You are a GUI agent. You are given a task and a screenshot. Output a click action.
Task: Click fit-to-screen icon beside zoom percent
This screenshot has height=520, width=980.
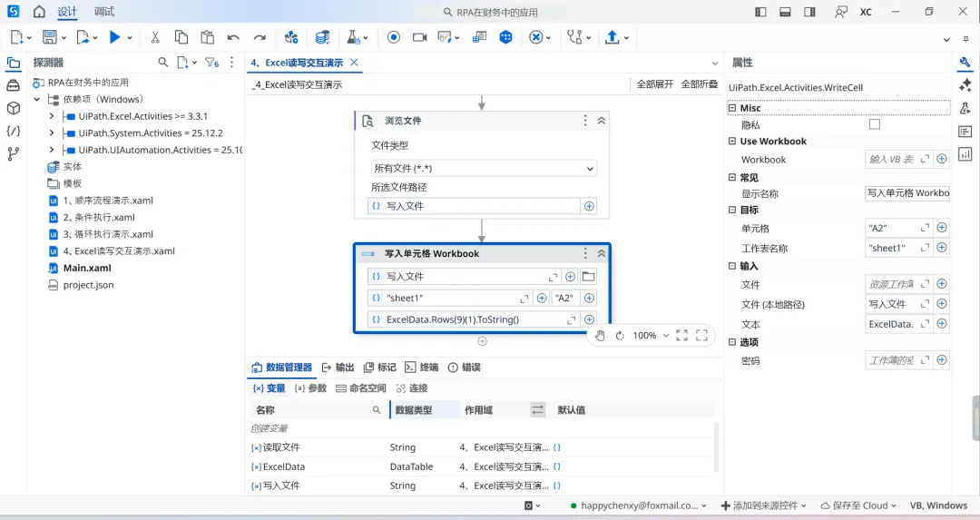[681, 336]
